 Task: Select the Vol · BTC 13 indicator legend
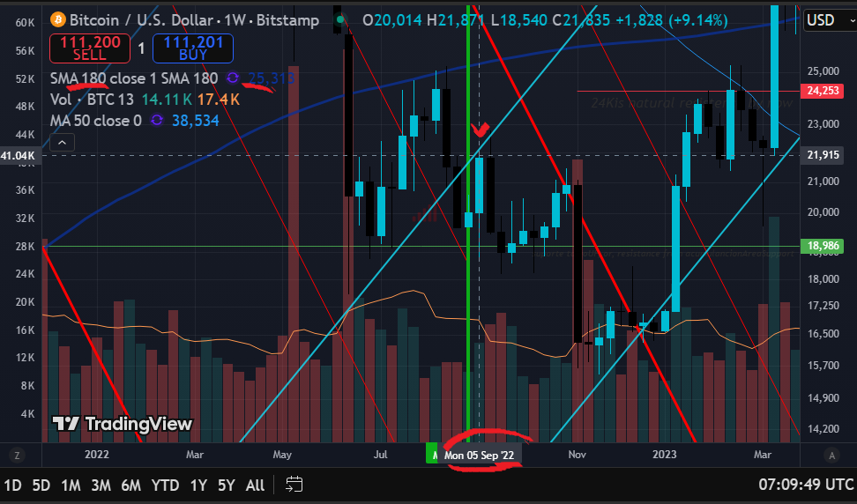tap(92, 100)
